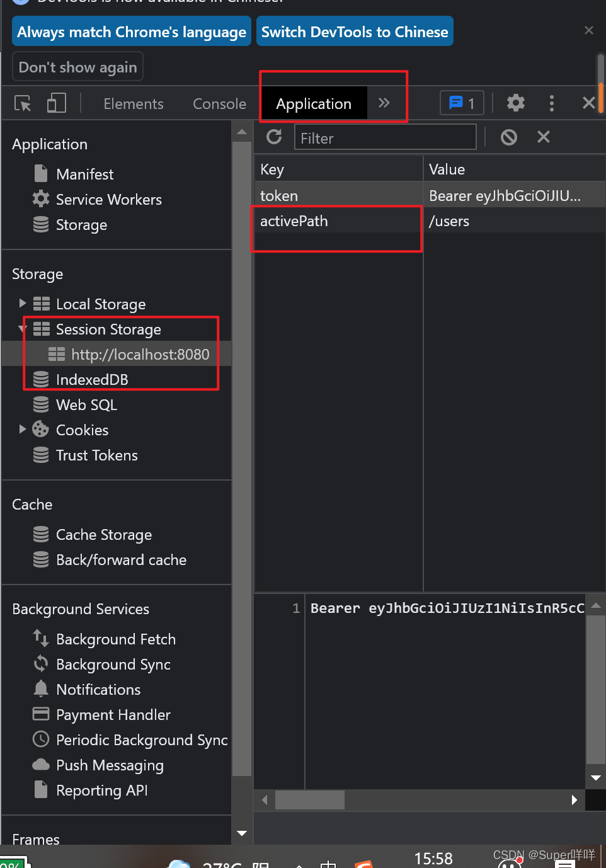Switch to the Console tab

(x=219, y=104)
